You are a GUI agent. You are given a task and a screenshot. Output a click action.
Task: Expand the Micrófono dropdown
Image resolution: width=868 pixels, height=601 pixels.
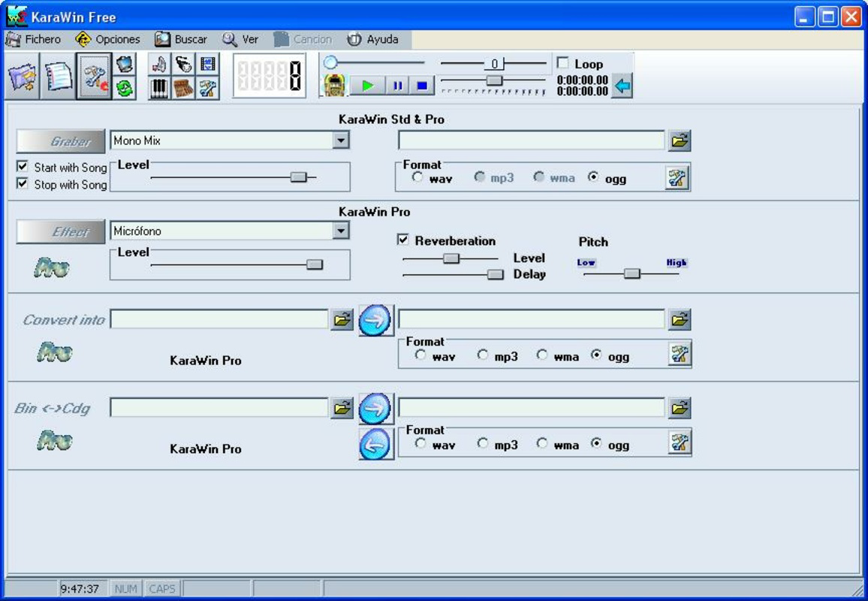(341, 231)
